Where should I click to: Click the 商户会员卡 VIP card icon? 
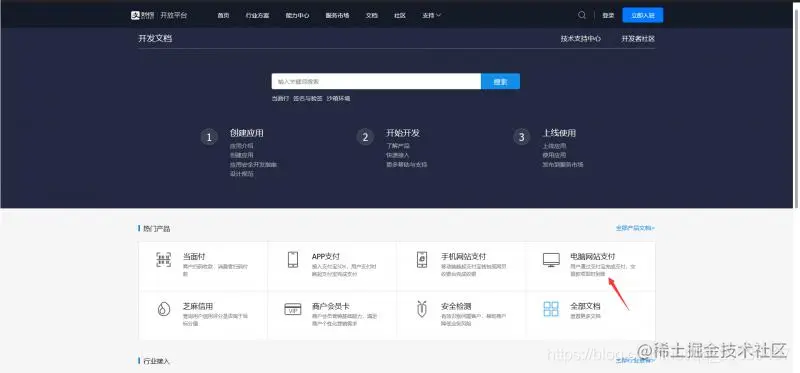293,309
